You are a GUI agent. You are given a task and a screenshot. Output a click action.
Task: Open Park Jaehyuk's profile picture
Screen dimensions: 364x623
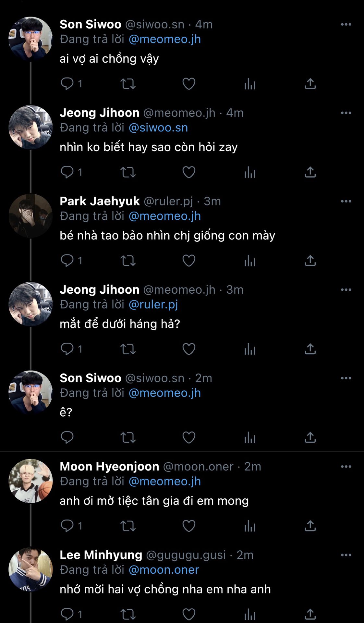[x=30, y=216]
